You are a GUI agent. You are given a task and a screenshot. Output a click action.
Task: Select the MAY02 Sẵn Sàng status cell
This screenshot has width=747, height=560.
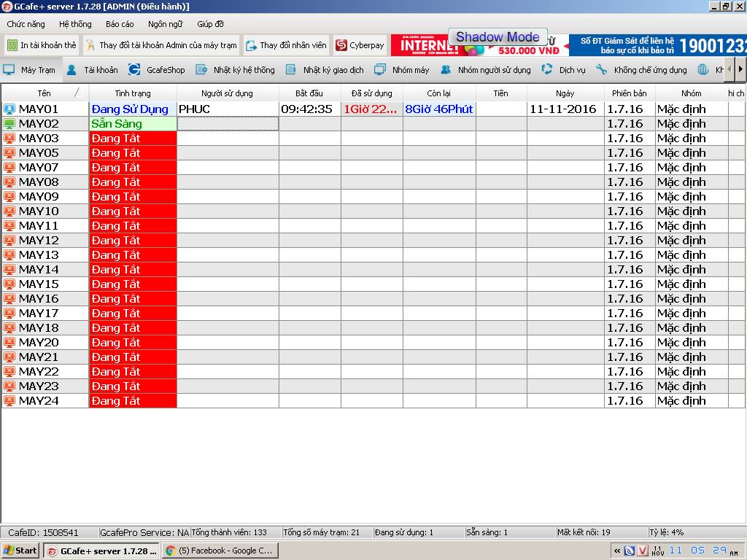pyautogui.click(x=133, y=124)
